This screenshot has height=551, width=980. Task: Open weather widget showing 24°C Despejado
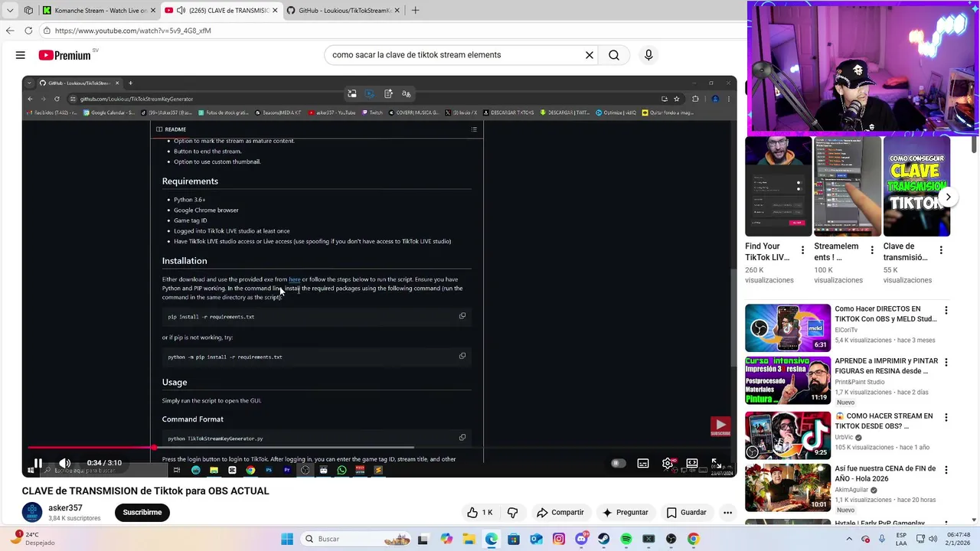click(x=34, y=539)
